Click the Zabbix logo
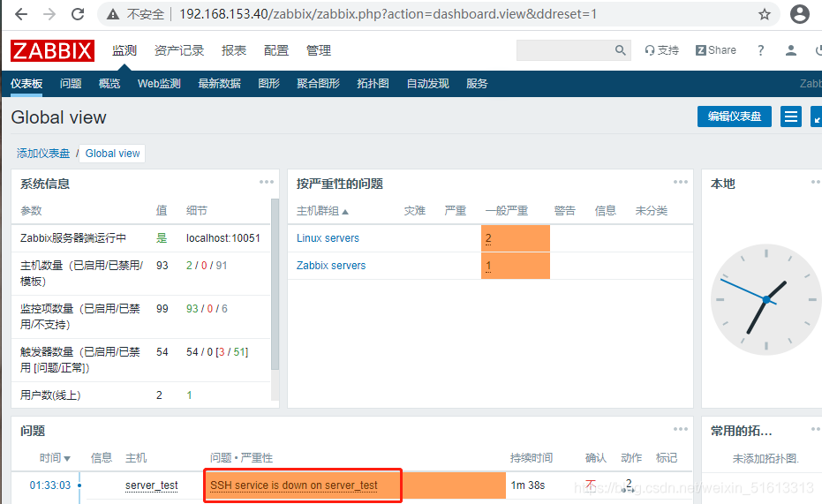The height and width of the screenshot is (504, 822). [51, 51]
